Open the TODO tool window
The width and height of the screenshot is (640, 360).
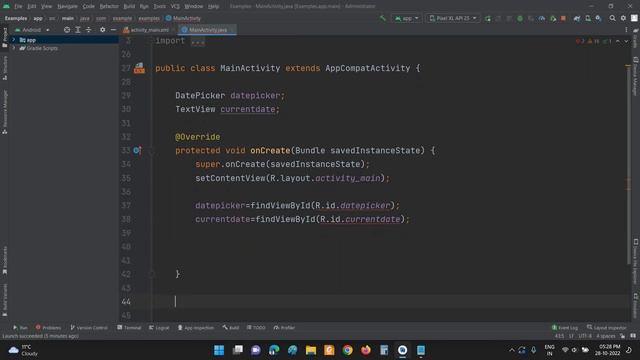pyautogui.click(x=256, y=327)
